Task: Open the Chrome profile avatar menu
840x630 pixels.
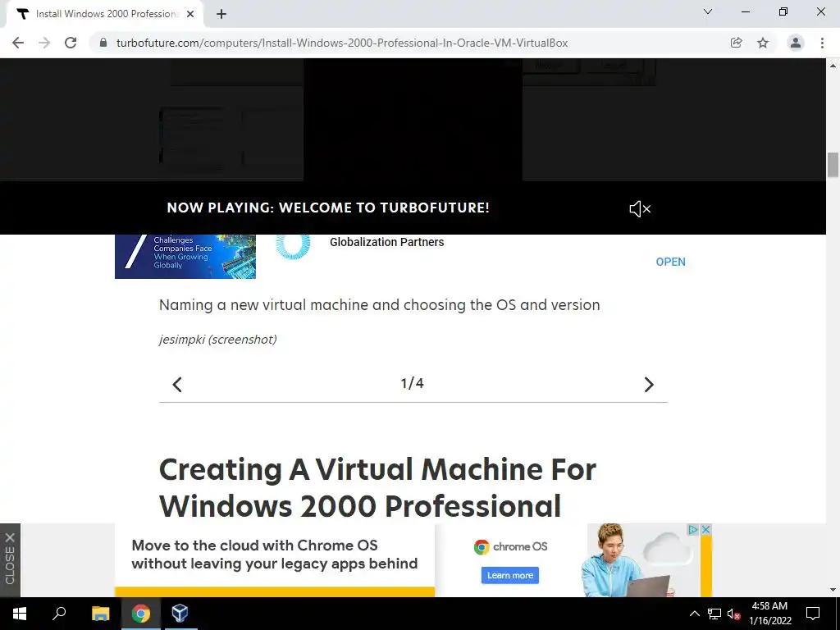Action: [x=796, y=43]
